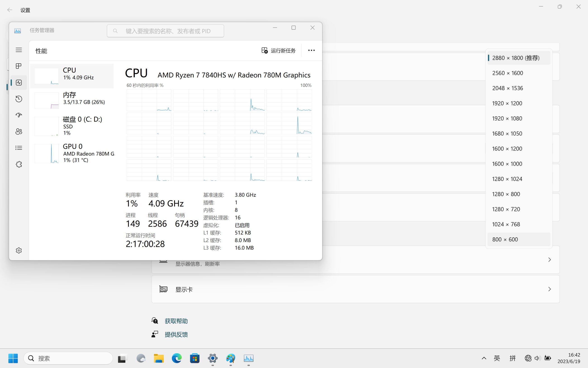Image resolution: width=588 pixels, height=368 pixels.
Task: Expand the 显示卡 settings row
Action: (356, 289)
